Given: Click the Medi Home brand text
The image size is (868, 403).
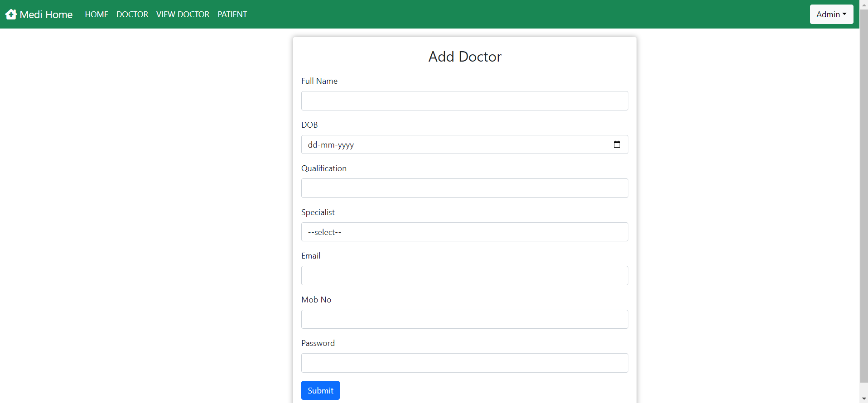Looking at the screenshot, I should [46, 14].
